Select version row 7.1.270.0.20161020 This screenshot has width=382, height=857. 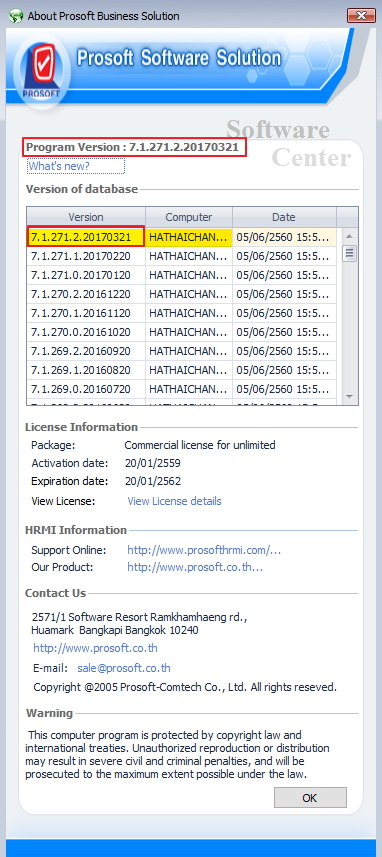pos(181,332)
